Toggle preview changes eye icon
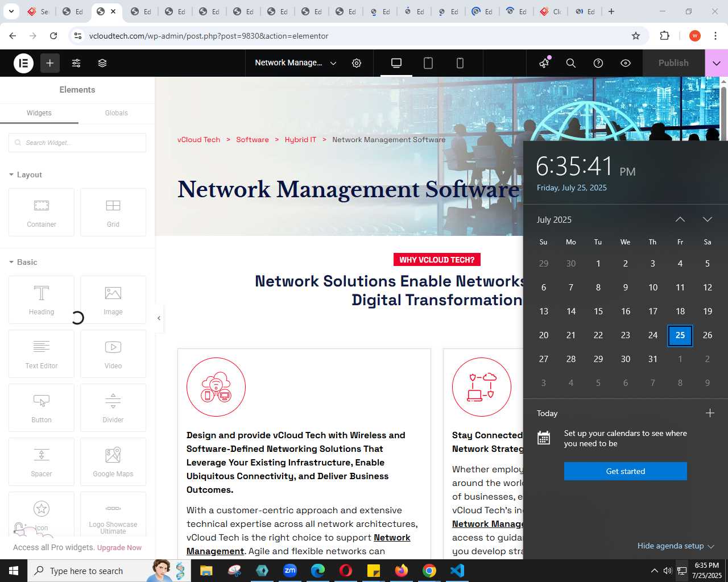 click(626, 63)
